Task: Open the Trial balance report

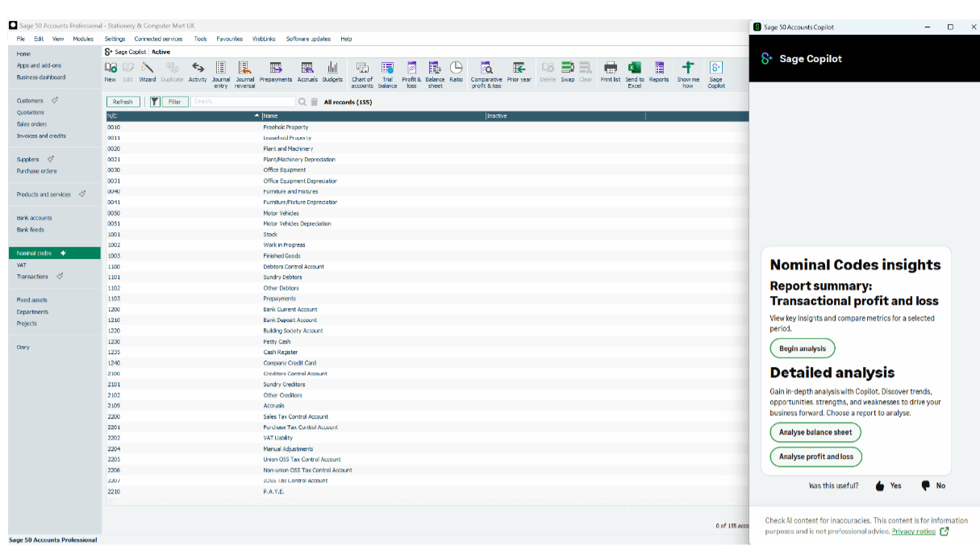Action: pyautogui.click(x=388, y=74)
